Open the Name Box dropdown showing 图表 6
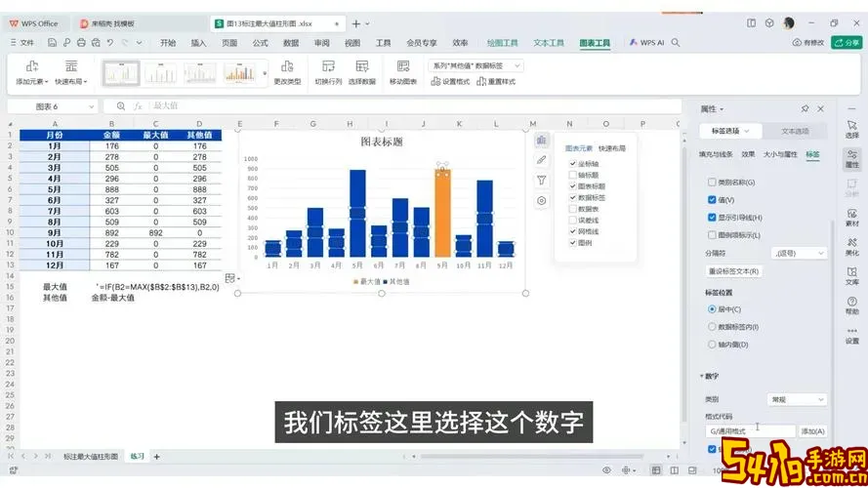 click(92, 106)
